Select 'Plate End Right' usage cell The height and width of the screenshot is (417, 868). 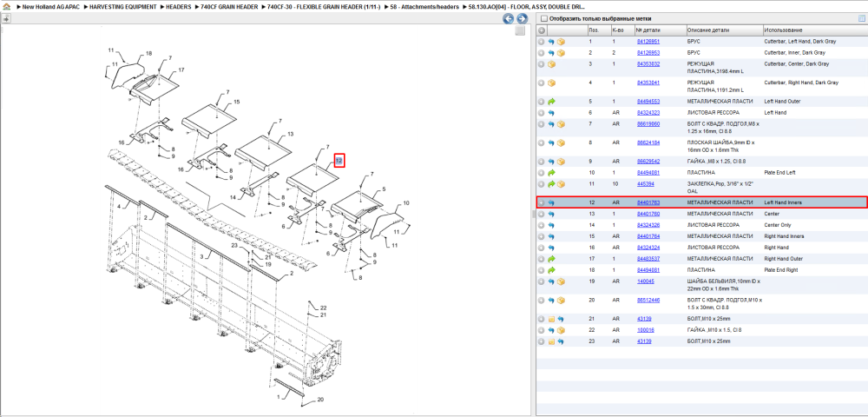click(x=782, y=269)
